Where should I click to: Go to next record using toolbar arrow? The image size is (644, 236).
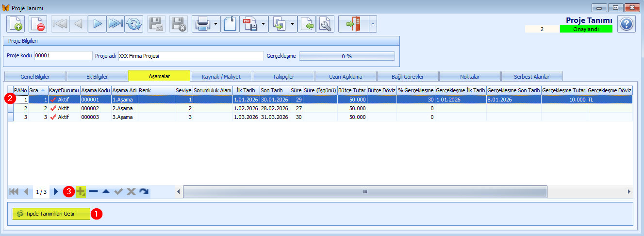(97, 24)
